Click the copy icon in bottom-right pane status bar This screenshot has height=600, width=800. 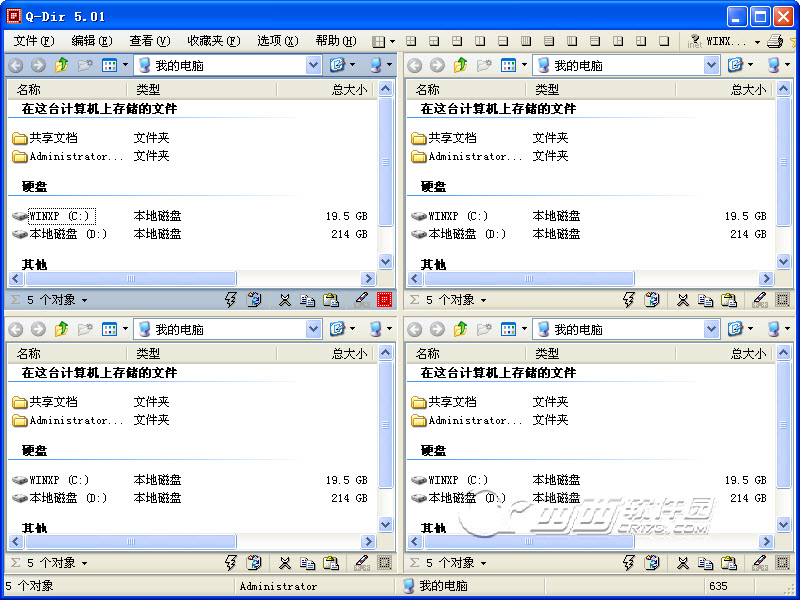(706, 563)
